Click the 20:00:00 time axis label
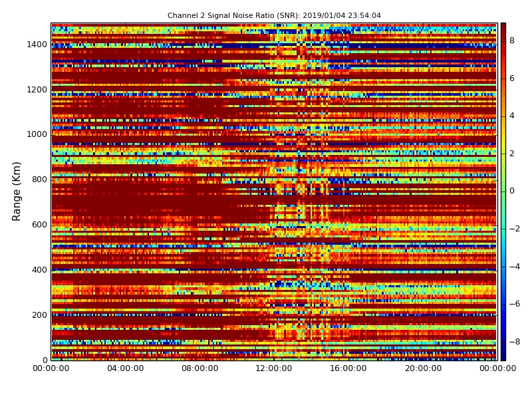This screenshot has height=399, width=532. point(423,368)
